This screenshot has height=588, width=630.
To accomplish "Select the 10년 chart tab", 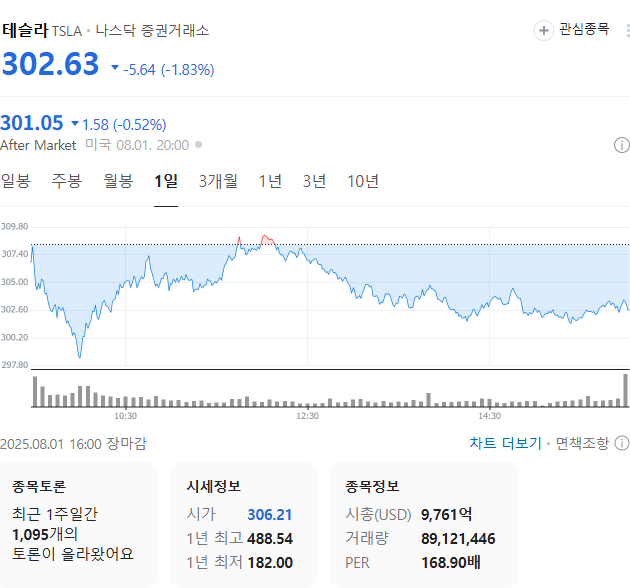I will coord(363,181).
